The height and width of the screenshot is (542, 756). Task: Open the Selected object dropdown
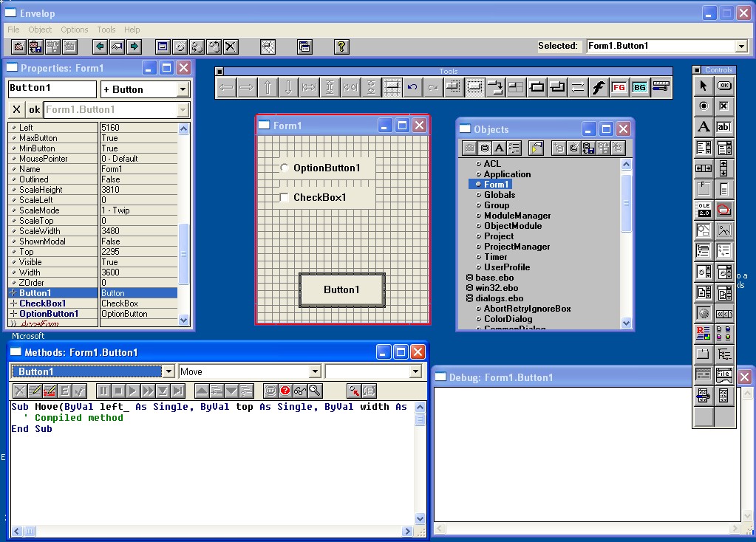741,47
